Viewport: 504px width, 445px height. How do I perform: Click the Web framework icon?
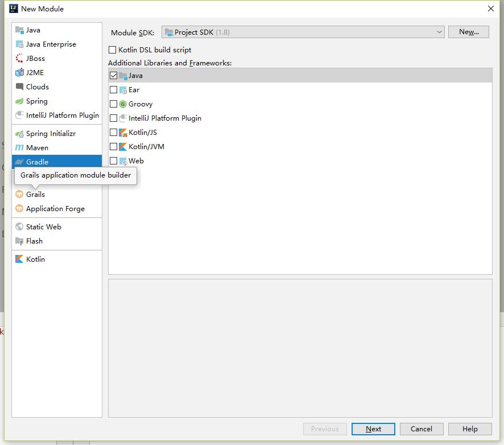click(x=123, y=161)
